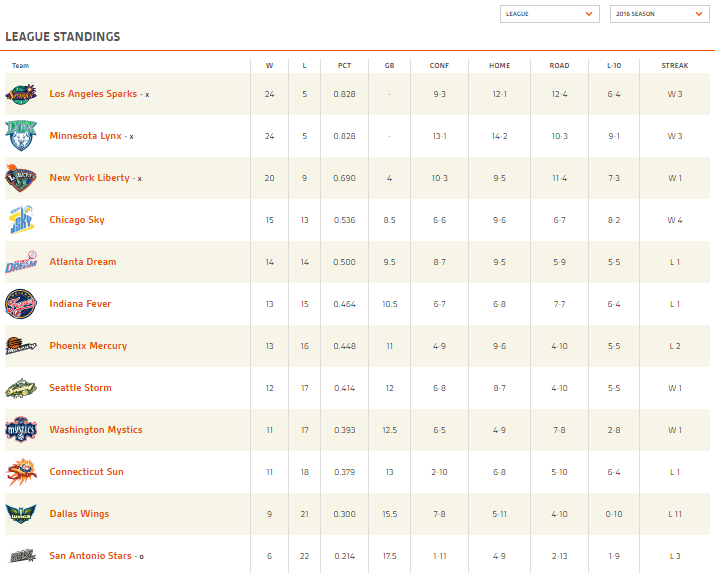Select the 0-10 L-10 record value
Screen dimensions: 715x573
pos(614,514)
